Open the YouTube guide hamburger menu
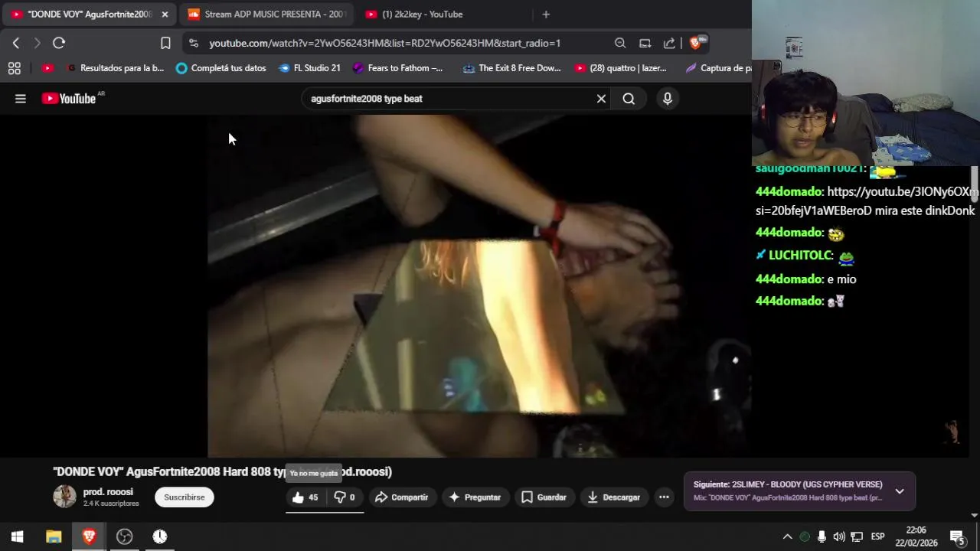The width and height of the screenshot is (980, 551). [x=21, y=98]
